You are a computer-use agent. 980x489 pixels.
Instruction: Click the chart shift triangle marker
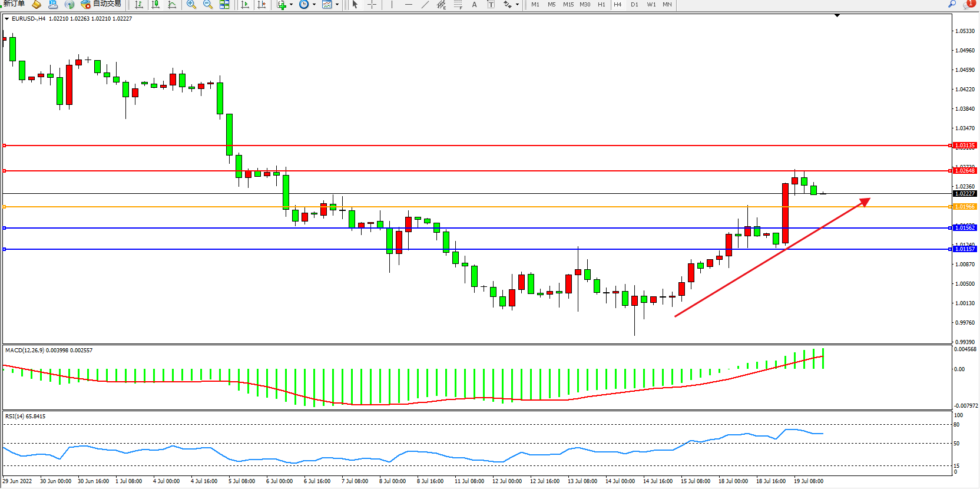[837, 15]
